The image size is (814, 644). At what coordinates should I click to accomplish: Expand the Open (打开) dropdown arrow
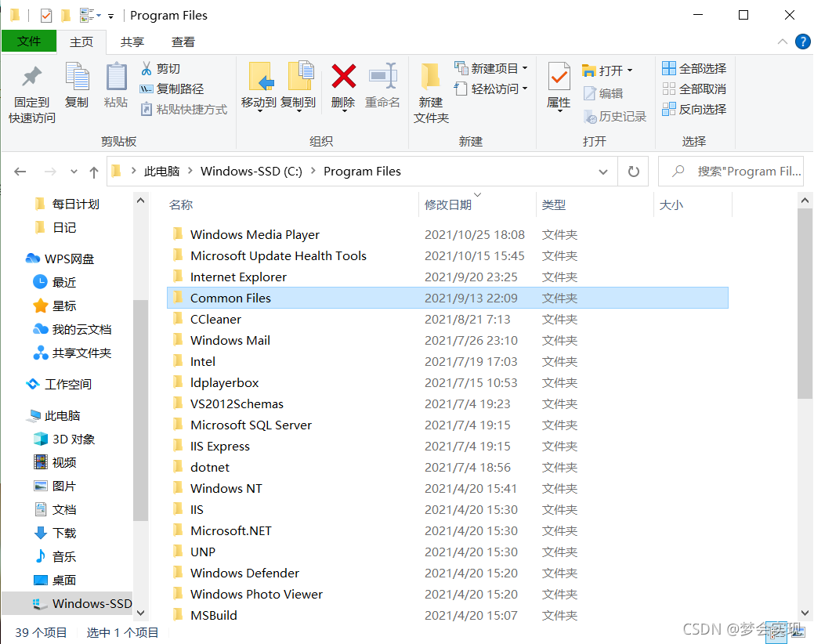[630, 70]
